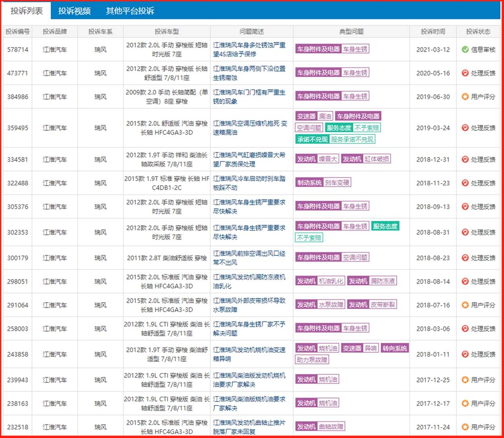504x438 pixels.
Task: Click the 漏防冻液 tag
Action: pos(382,281)
